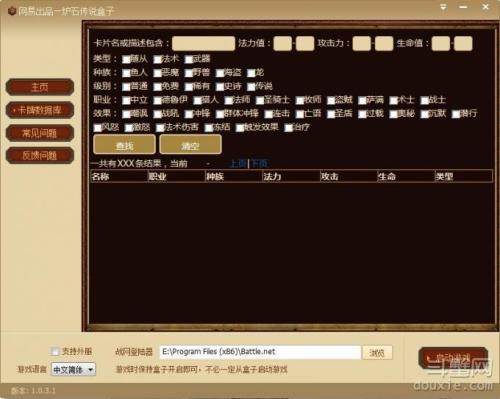Click the 清空 clear button
Screen dimensions: 500x399
[x=190, y=145]
